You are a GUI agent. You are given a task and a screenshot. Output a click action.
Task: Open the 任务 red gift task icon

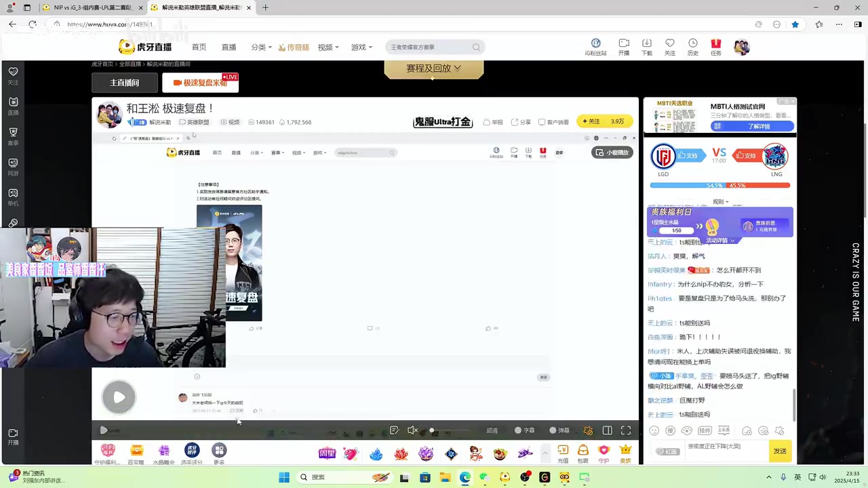pyautogui.click(x=715, y=47)
